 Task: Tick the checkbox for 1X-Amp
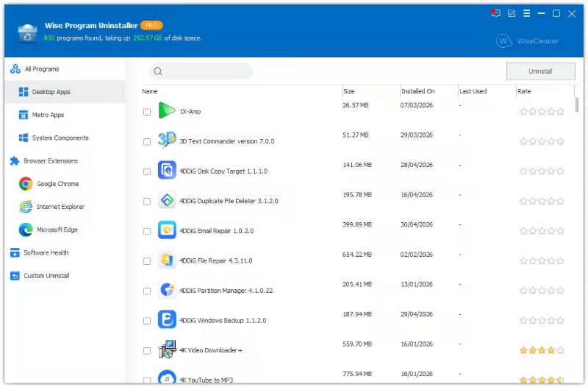147,112
